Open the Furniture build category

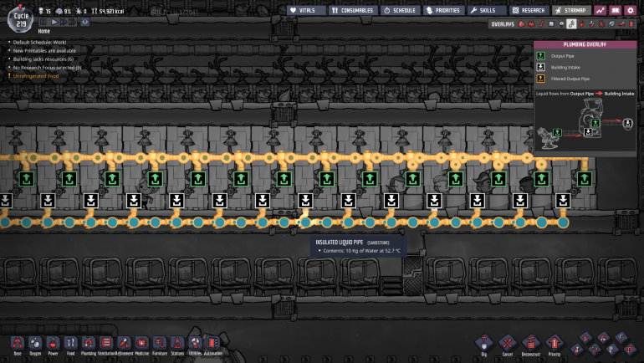point(160,343)
